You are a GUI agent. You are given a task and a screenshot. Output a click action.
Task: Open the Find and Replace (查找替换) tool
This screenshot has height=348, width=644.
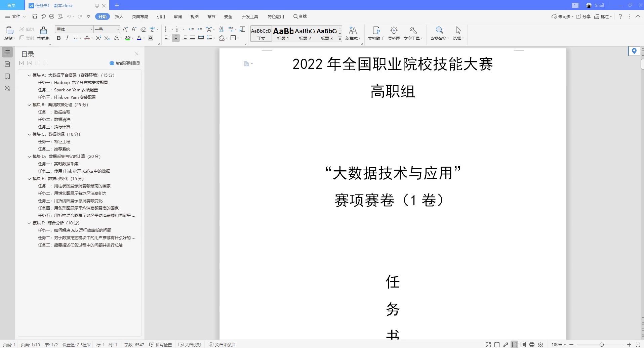439,33
